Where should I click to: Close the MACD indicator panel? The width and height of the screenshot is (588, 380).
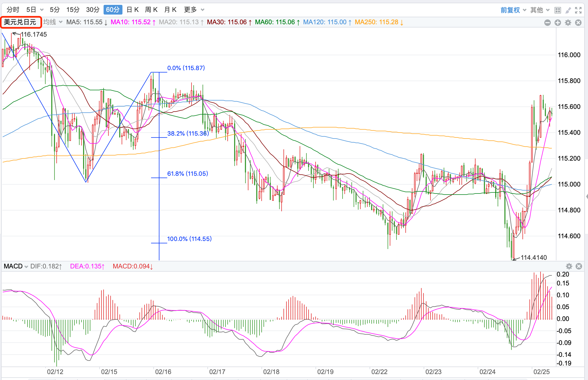[x=579, y=266]
